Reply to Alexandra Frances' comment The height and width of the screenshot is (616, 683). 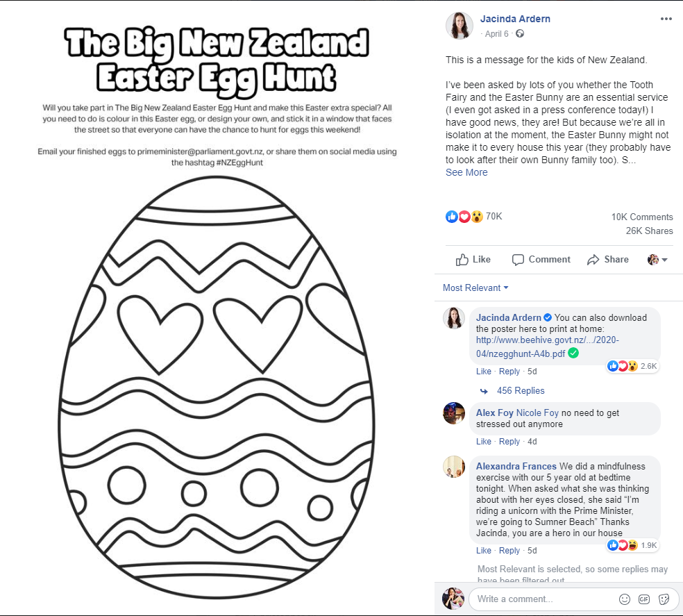click(x=509, y=551)
